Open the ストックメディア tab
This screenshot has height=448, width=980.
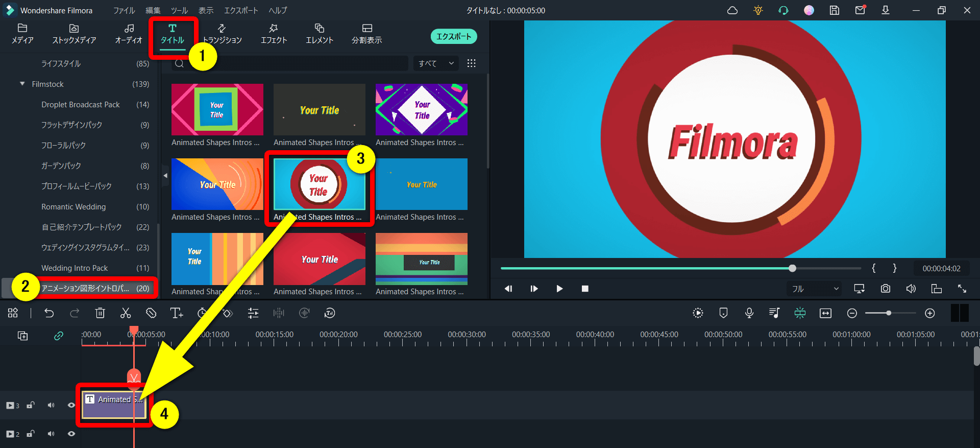click(x=74, y=34)
